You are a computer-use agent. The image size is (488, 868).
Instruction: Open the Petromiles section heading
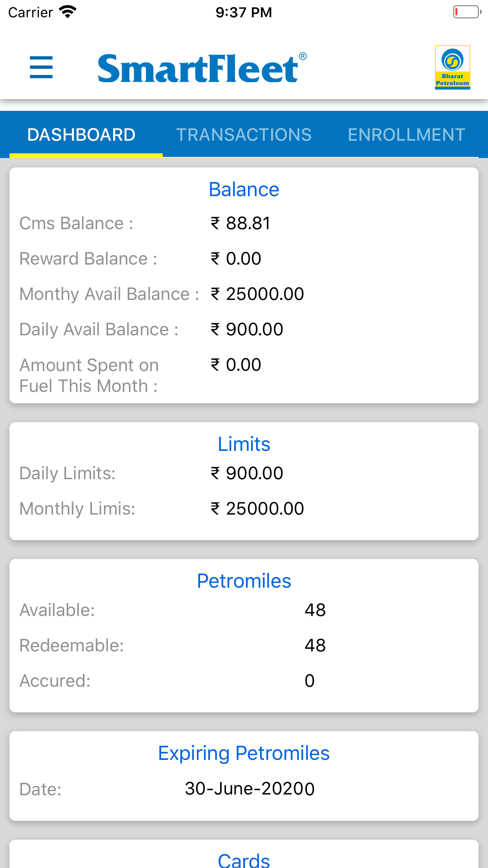tap(244, 581)
